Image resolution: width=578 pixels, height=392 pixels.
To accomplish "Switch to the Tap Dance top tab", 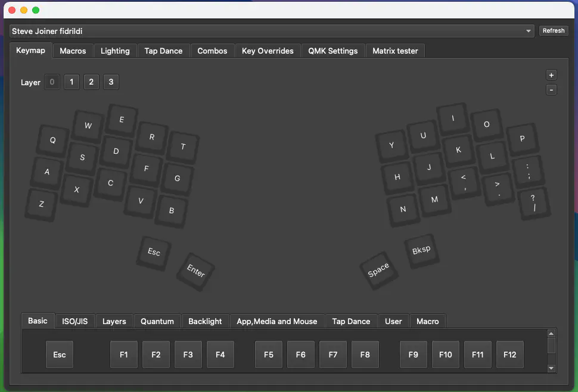I will (163, 51).
